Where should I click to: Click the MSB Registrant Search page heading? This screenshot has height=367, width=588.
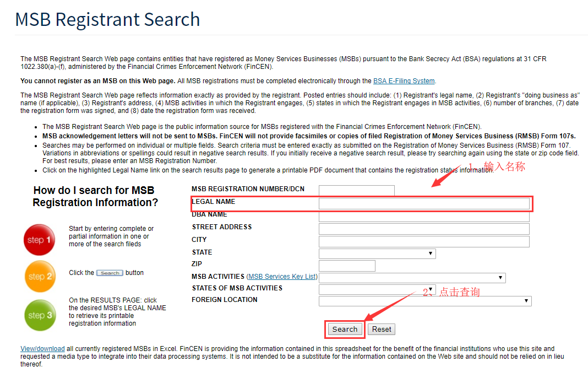coord(107,19)
